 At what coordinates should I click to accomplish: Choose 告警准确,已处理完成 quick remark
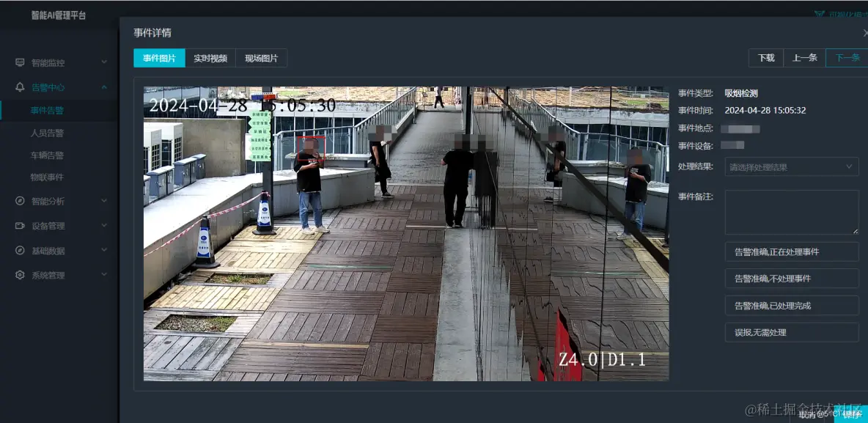coord(792,306)
